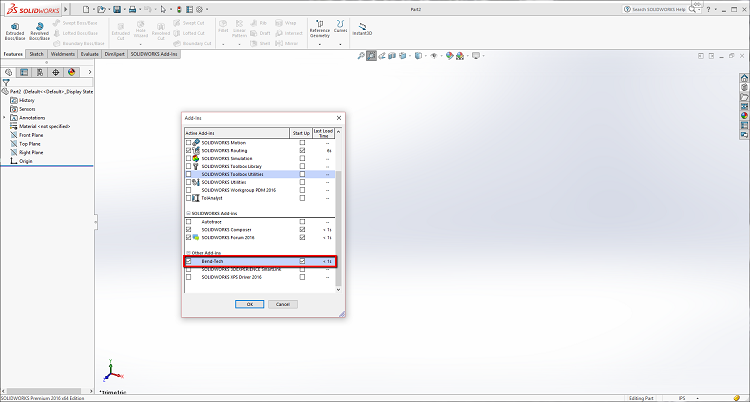Enable the SOLIDWORKS Motion add-in checkbox

(188, 143)
